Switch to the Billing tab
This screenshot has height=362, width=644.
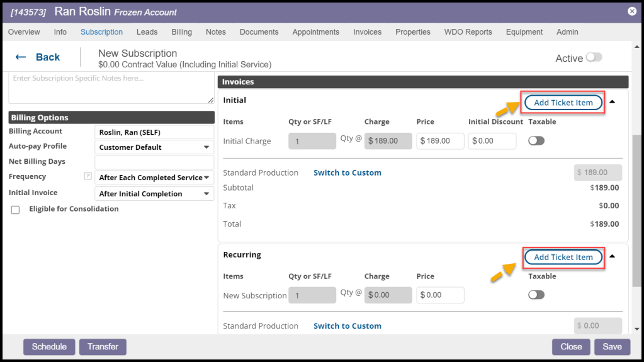[181, 32]
